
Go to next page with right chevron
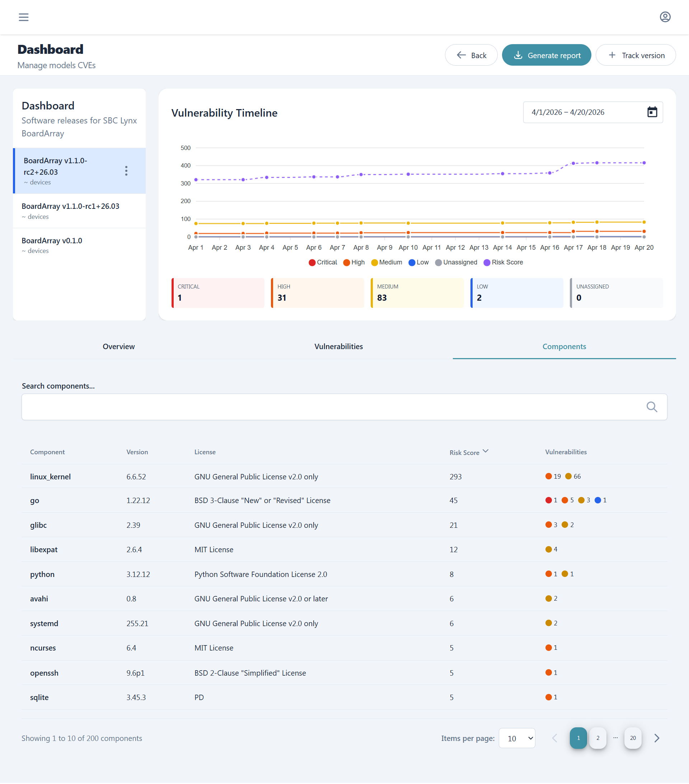pos(656,738)
